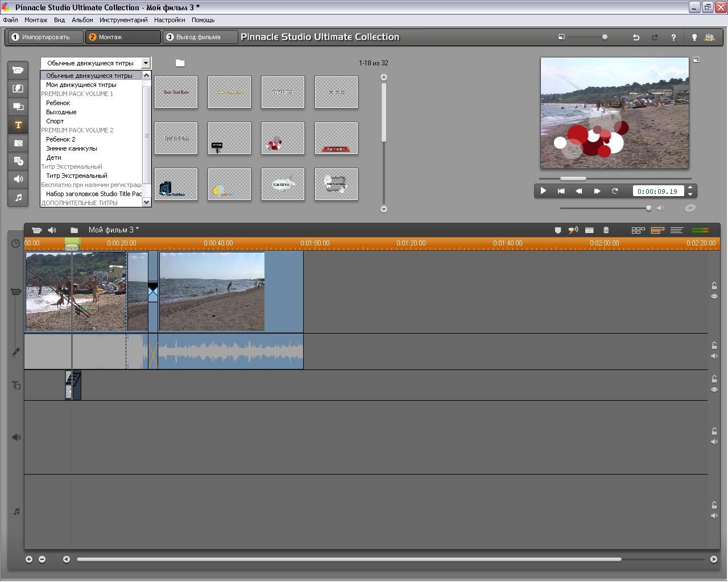Choose 'Спорт' title category

tap(55, 121)
